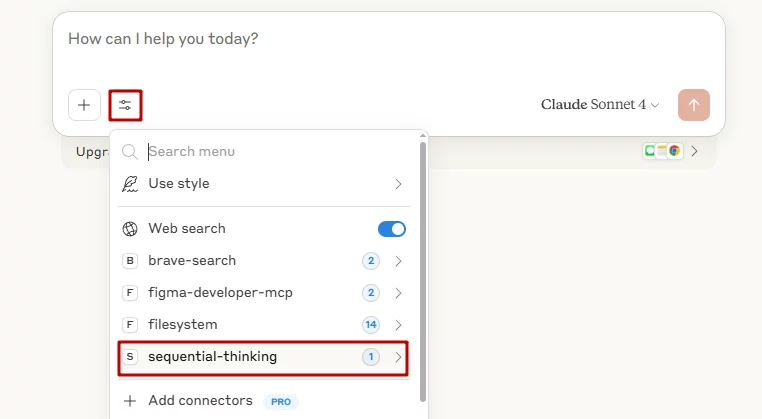Viewport: 762px width, 419px height.
Task: Click the menu's vertical scrollbar
Action: tap(423, 272)
